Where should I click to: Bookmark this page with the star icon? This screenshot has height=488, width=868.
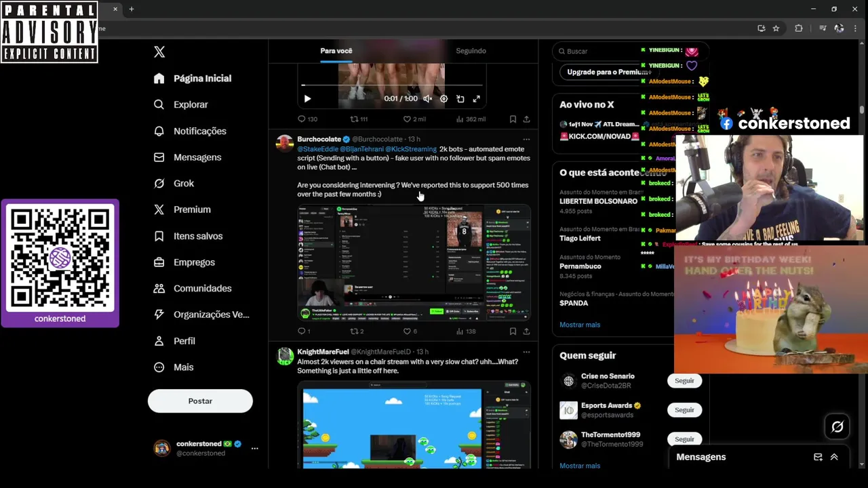point(776,28)
